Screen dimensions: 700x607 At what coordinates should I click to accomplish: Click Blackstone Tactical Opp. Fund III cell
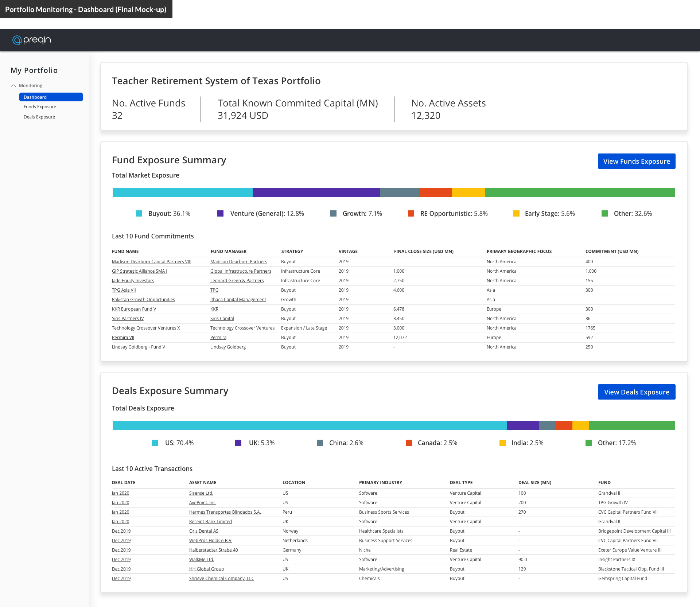click(x=631, y=569)
